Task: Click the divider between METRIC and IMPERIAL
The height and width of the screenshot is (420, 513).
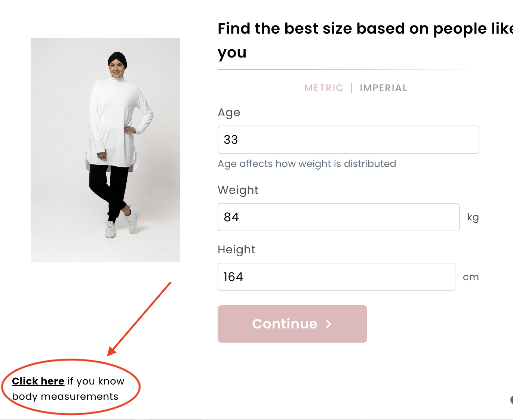Action: pos(352,88)
